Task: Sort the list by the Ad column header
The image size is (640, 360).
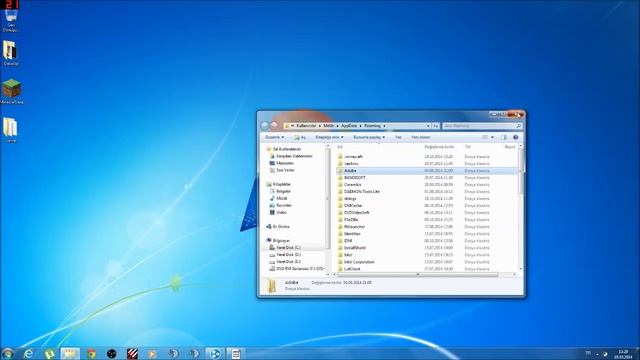Action: click(x=340, y=147)
